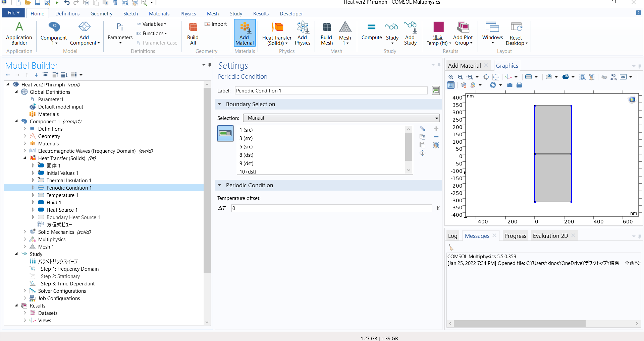Toggle Activate Selection switch for boundaries
This screenshot has height=341, width=644.
click(x=225, y=133)
